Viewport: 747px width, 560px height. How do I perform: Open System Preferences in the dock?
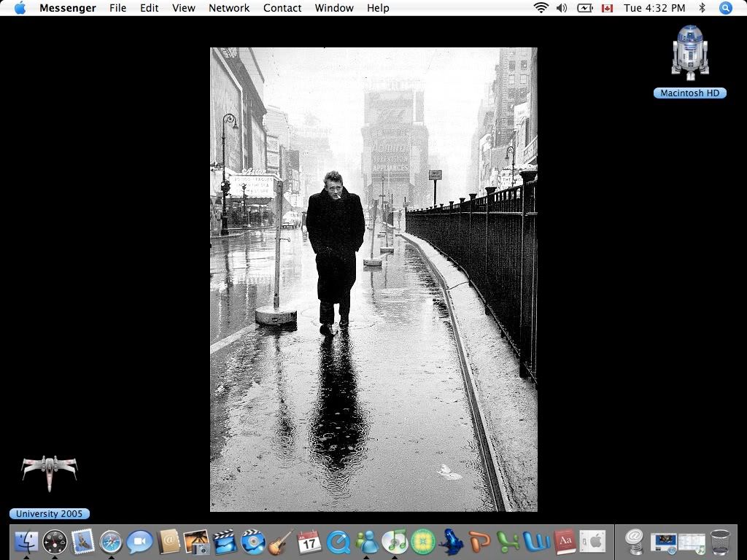(x=592, y=542)
